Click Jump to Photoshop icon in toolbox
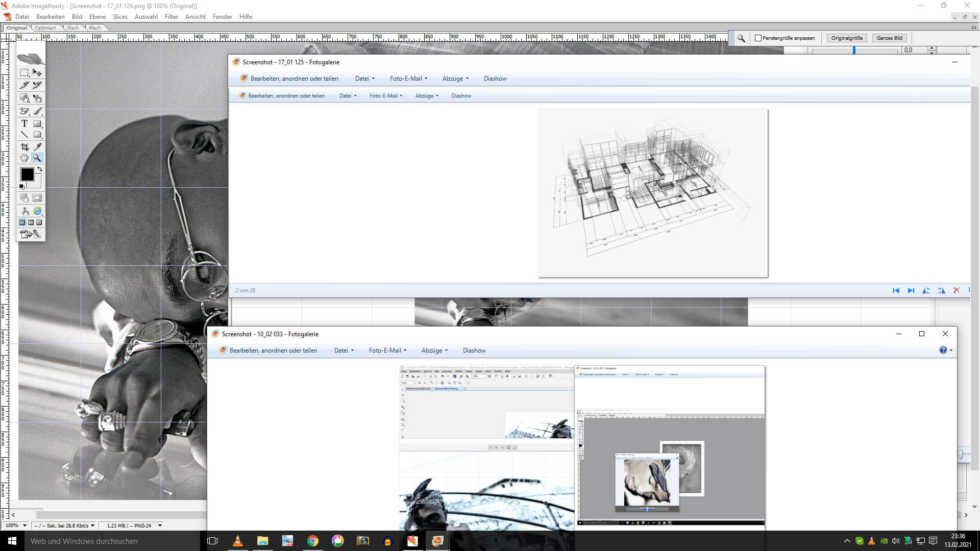Screen dimensions: 980x551 coord(31,234)
